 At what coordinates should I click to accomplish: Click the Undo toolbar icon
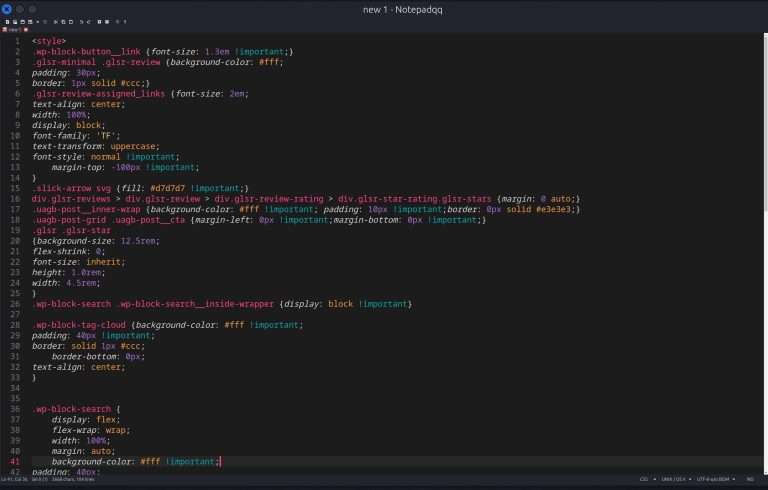(x=81, y=22)
